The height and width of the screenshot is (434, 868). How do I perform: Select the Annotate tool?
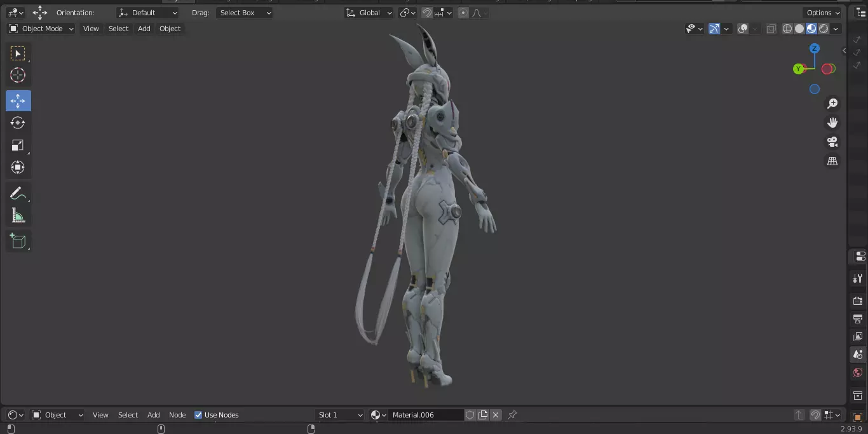pos(18,194)
